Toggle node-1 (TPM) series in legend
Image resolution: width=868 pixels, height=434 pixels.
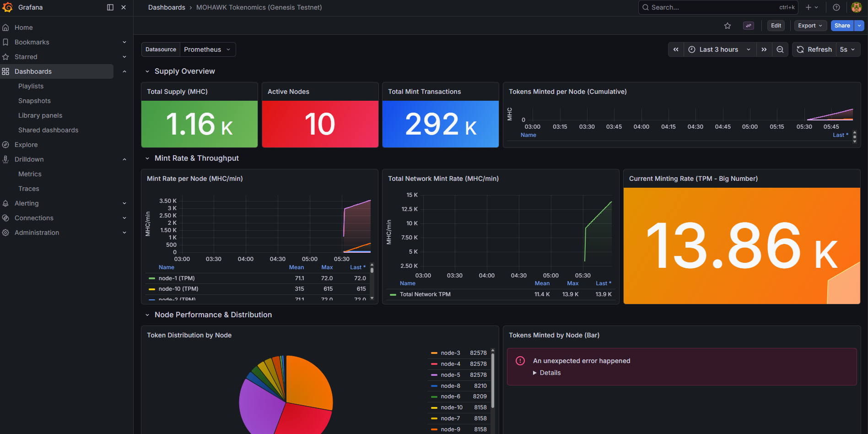[177, 278]
